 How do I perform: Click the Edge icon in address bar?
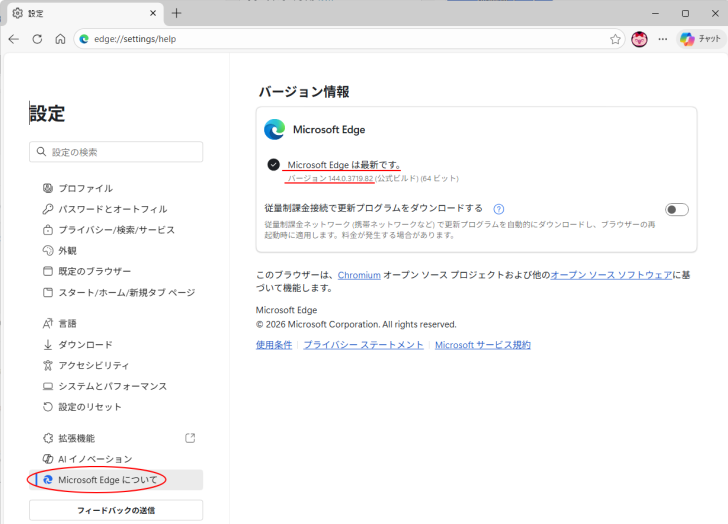[84, 39]
